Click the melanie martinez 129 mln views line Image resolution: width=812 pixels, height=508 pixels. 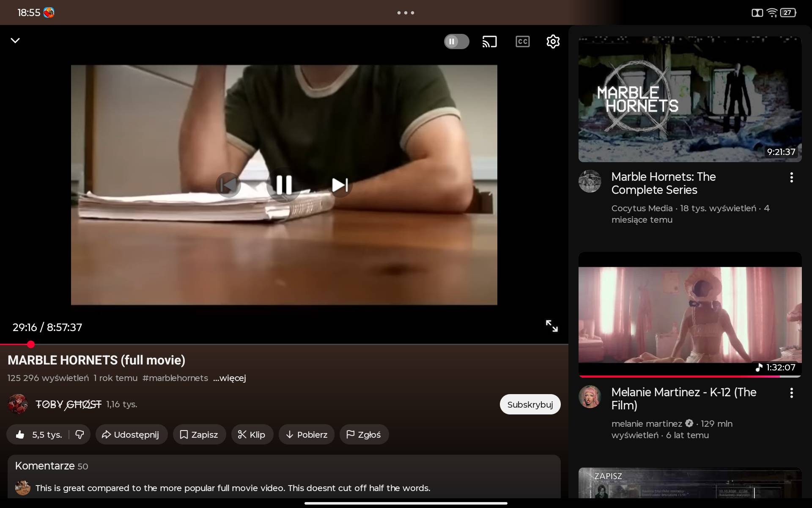(x=672, y=429)
